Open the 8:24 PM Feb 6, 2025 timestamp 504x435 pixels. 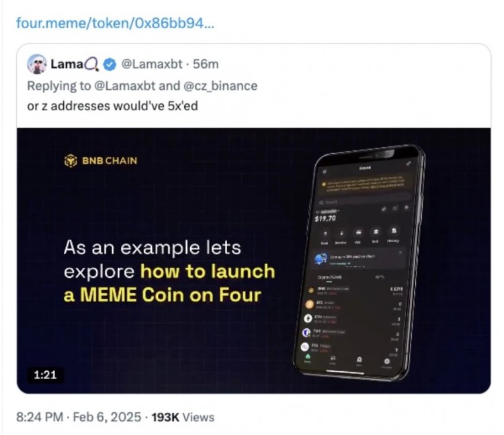[78, 417]
